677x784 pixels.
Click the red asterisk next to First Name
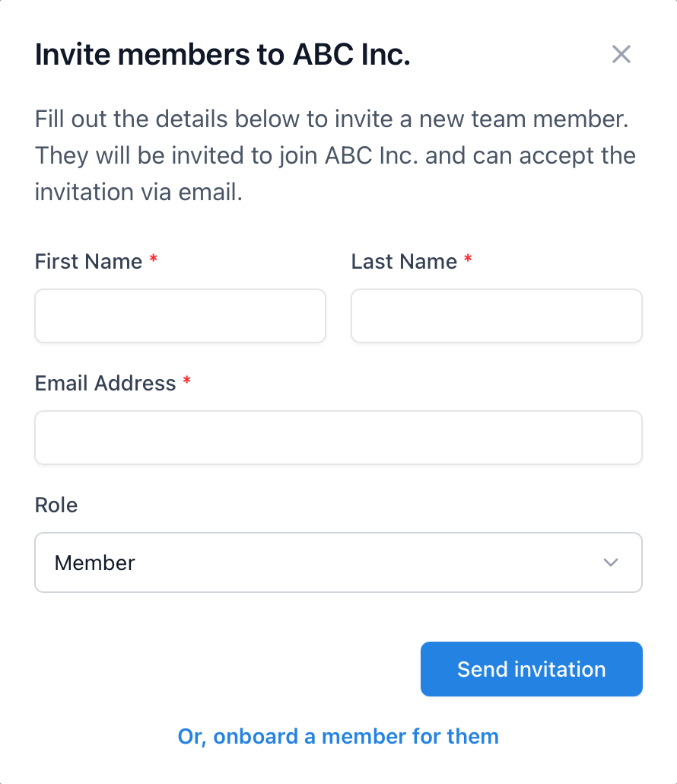(x=154, y=260)
